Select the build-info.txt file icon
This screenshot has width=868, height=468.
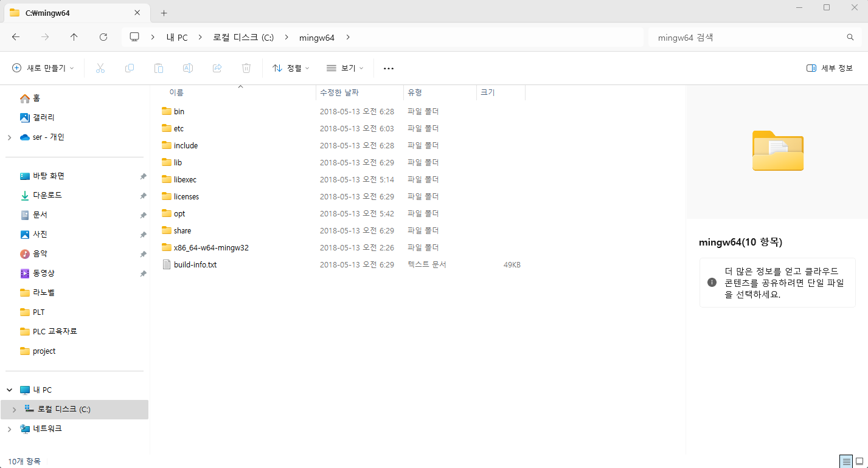[167, 264]
